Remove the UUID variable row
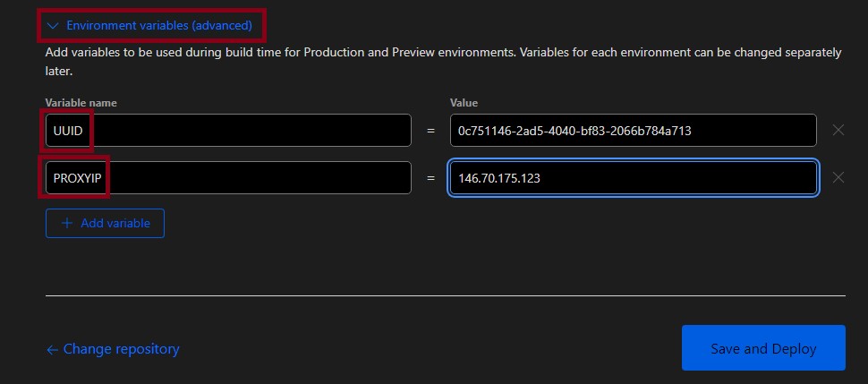This screenshot has height=384, width=868. click(x=838, y=130)
